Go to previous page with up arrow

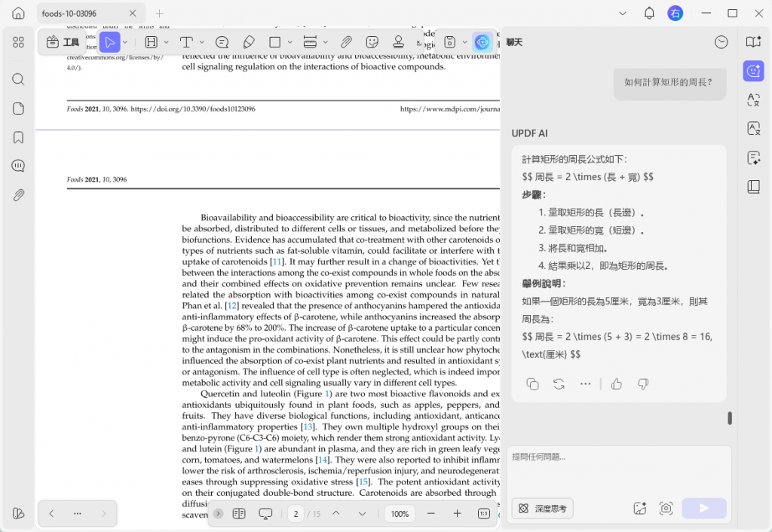[x=335, y=513]
